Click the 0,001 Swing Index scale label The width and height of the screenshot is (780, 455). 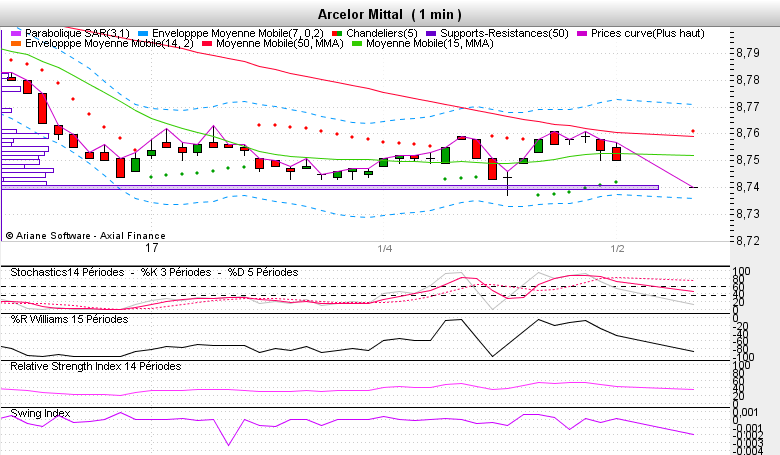(x=746, y=412)
